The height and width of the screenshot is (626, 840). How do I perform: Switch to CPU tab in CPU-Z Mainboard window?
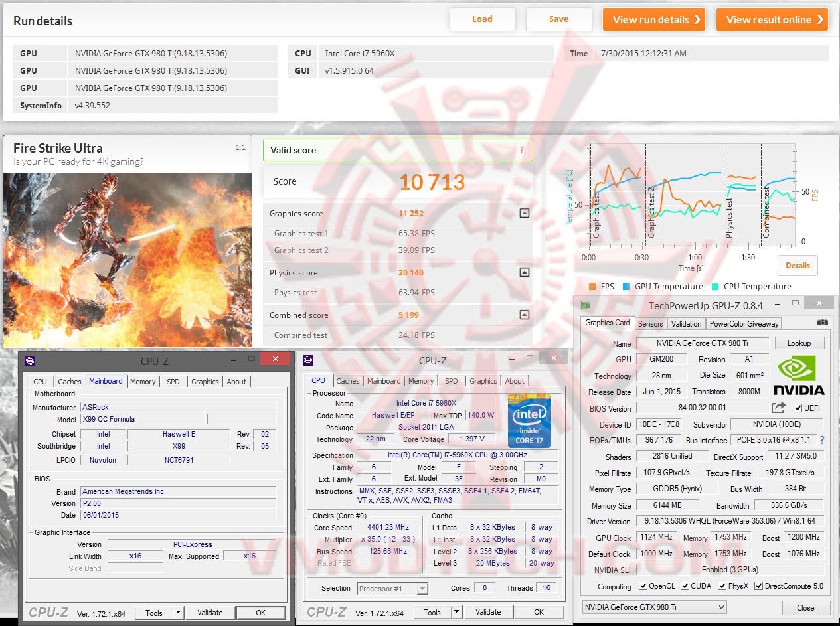click(x=40, y=382)
